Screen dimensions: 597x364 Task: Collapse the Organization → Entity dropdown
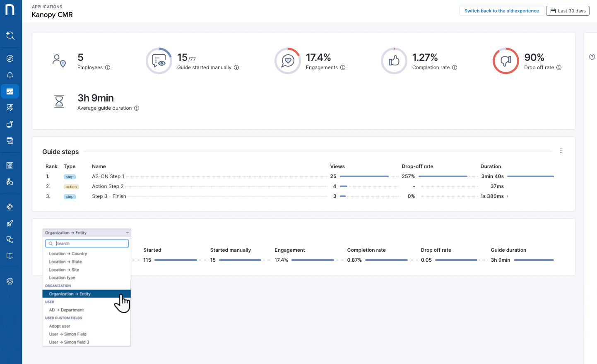coord(87,233)
